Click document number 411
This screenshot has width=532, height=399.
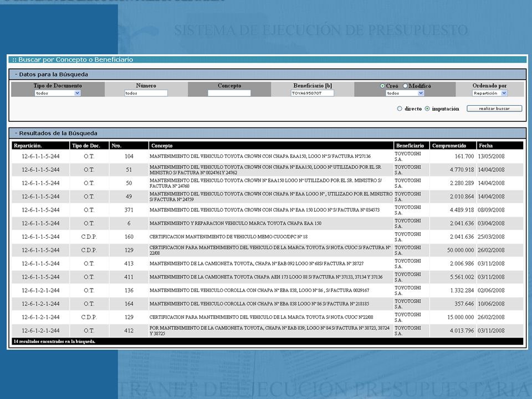click(x=129, y=277)
